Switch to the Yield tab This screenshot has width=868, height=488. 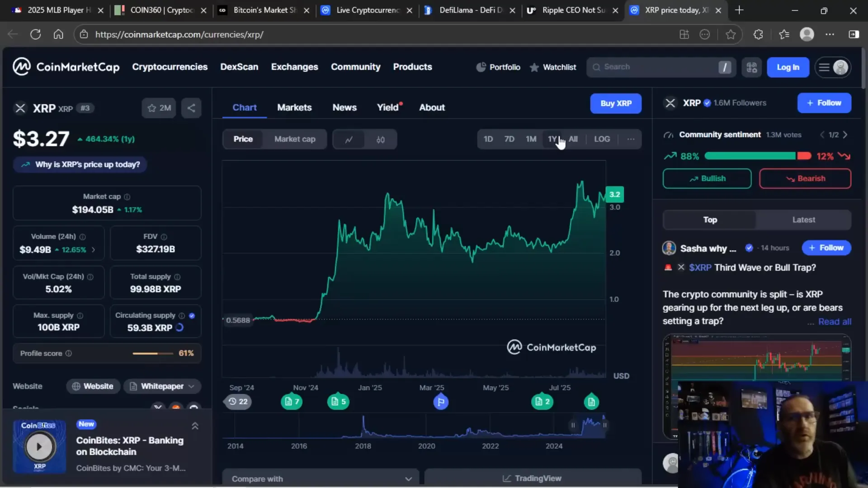point(389,108)
